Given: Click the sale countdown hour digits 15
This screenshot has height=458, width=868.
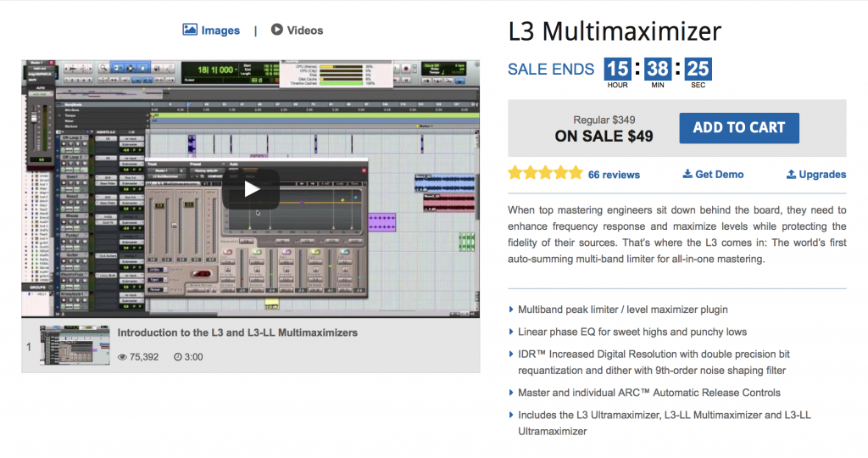Looking at the screenshot, I should 617,70.
